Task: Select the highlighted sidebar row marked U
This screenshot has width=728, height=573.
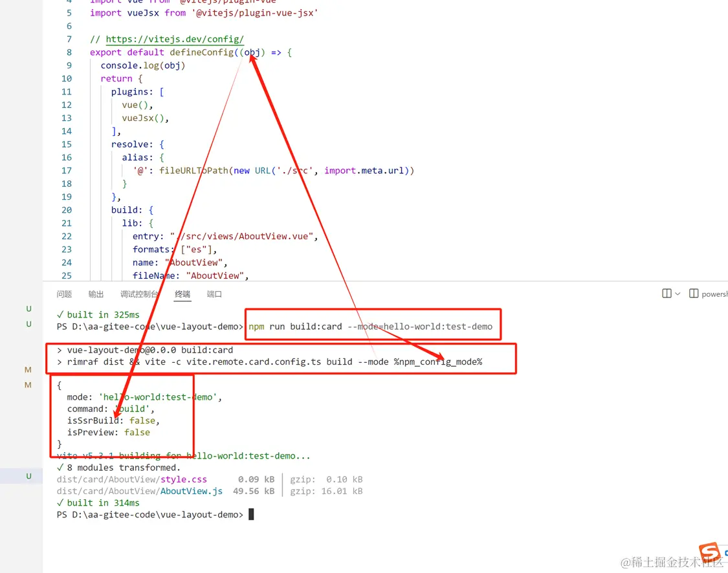Action: pyautogui.click(x=21, y=476)
